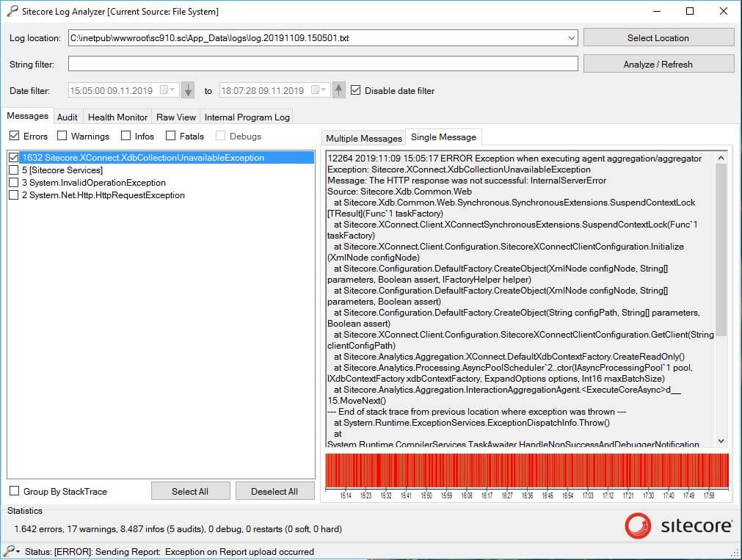Screen dimensions: 742x560
Task: Open the end date calendar picker
Action: coord(322,90)
